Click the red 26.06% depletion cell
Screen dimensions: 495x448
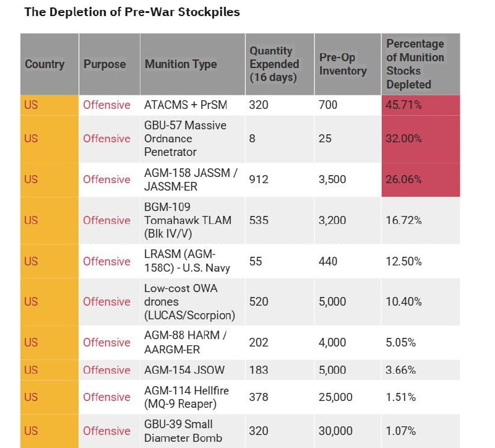pos(420,179)
